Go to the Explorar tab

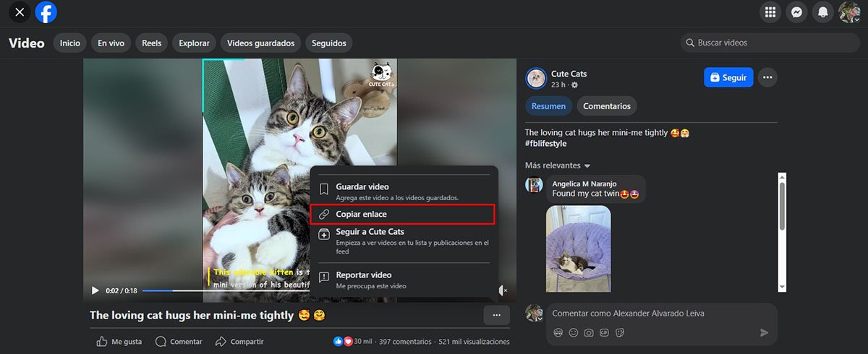click(x=195, y=43)
